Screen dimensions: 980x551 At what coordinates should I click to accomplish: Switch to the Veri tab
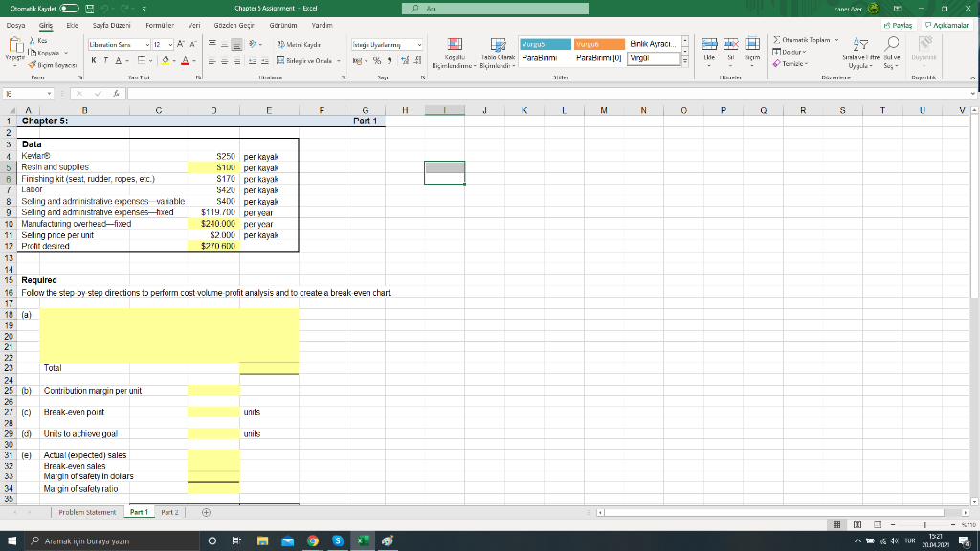(194, 26)
